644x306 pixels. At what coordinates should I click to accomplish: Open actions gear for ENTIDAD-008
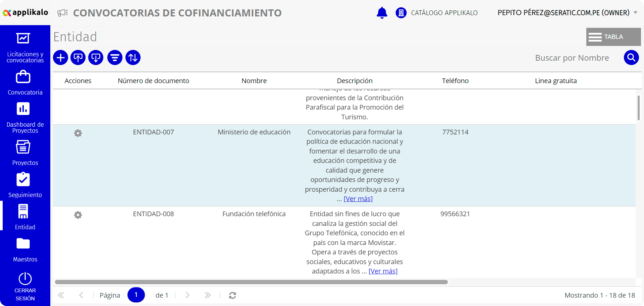pyautogui.click(x=78, y=215)
